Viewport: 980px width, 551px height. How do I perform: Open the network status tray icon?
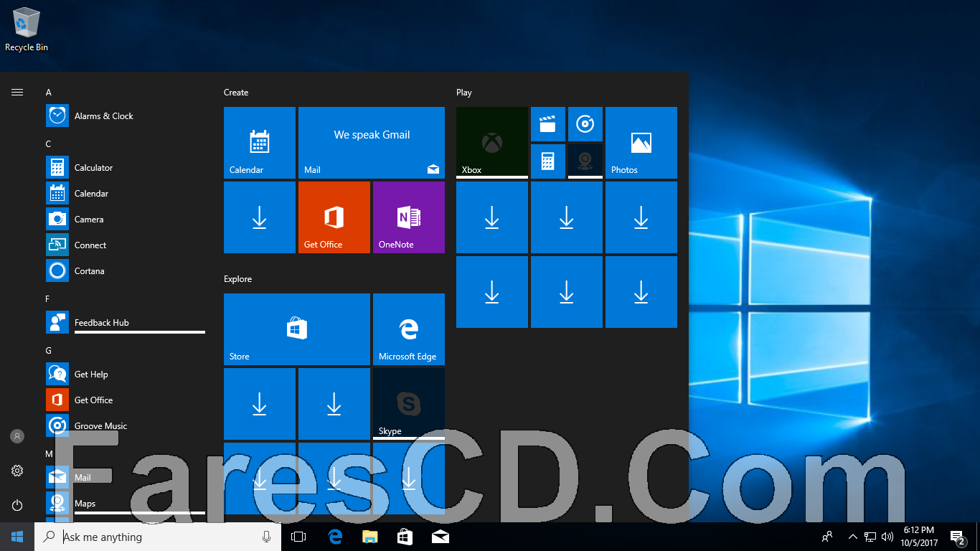click(870, 537)
